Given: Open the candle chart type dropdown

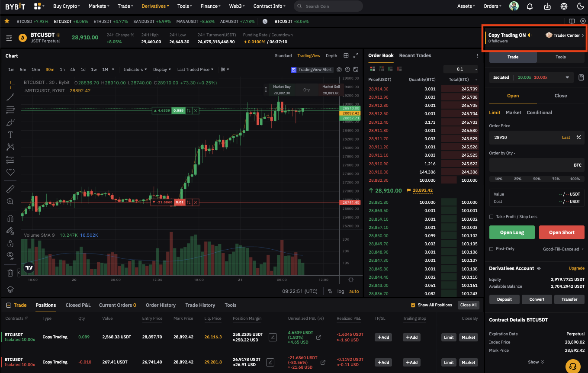Looking at the screenshot, I should pos(225,69).
